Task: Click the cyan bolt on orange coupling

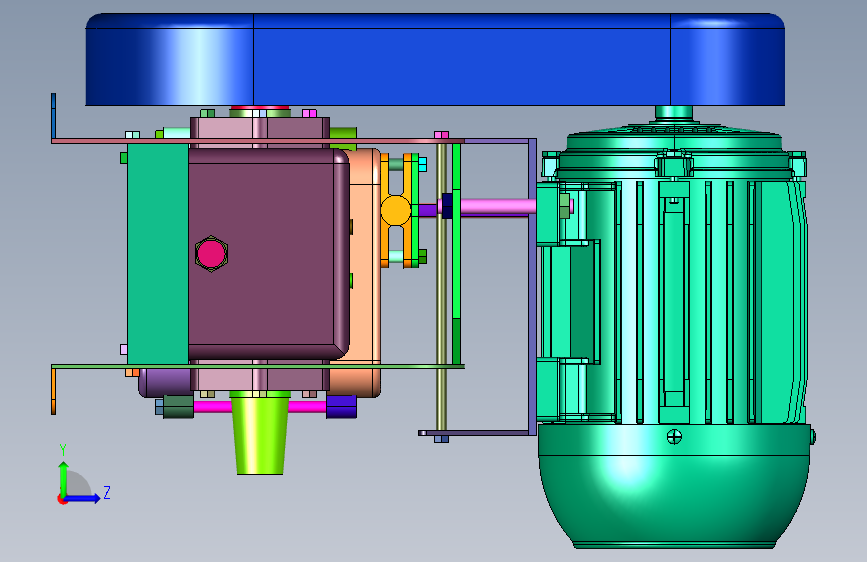Action: click(x=423, y=164)
